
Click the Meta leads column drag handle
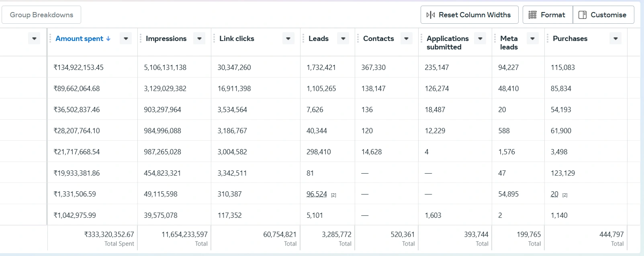click(x=495, y=39)
